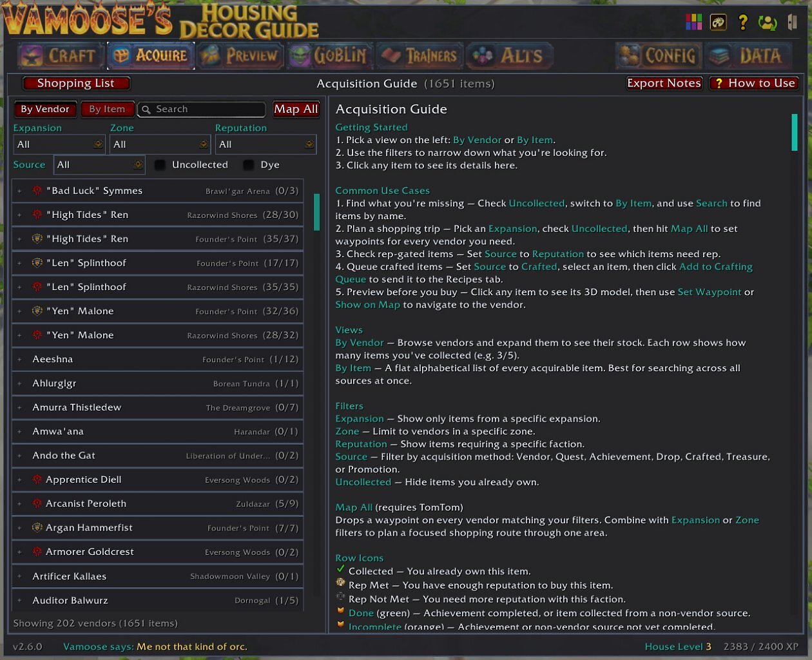Click the v2.6.0 version label
This screenshot has height=660, width=812.
(28, 646)
